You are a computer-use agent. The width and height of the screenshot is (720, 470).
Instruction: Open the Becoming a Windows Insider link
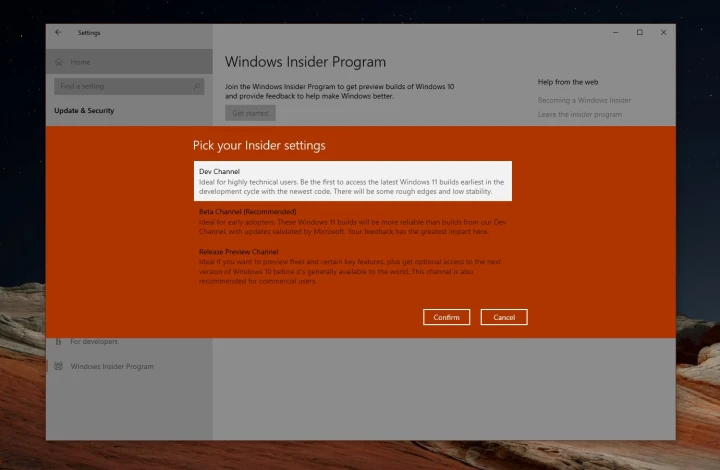584,100
